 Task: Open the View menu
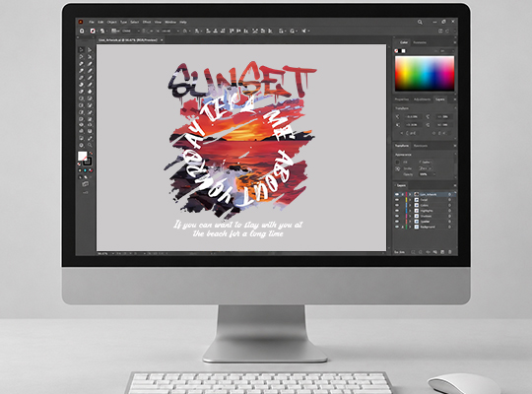coord(158,22)
